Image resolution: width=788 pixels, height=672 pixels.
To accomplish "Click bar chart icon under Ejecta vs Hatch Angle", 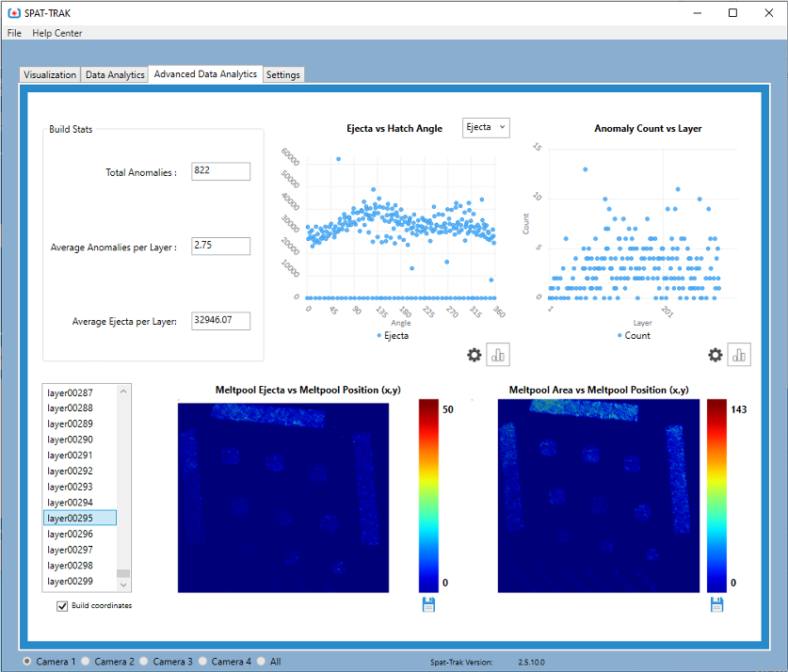I will coord(498,355).
